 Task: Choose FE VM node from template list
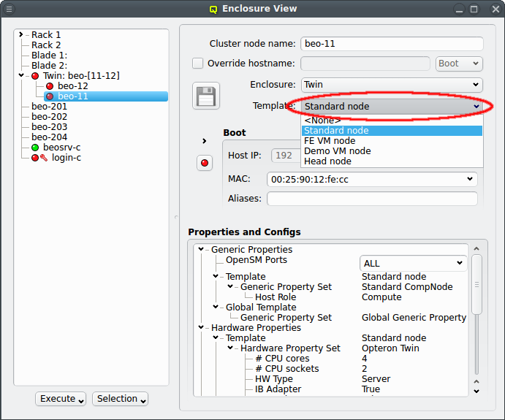tap(330, 141)
